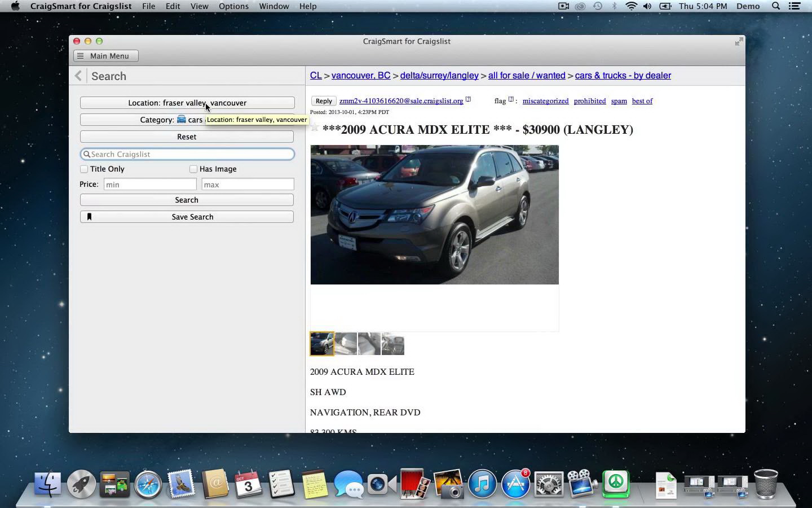Check the Has Image option

193,169
